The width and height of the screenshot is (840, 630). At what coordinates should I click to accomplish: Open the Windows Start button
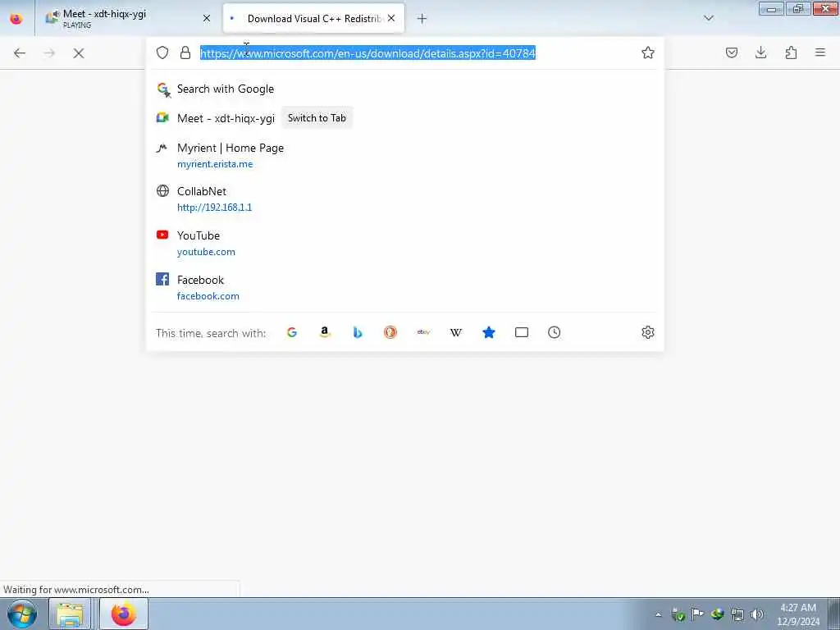click(22, 614)
